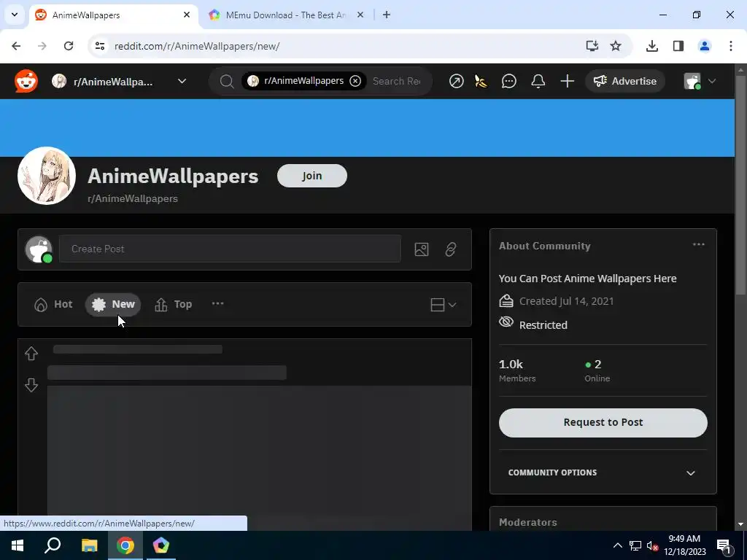Open the Windows Start menu

tap(18, 545)
